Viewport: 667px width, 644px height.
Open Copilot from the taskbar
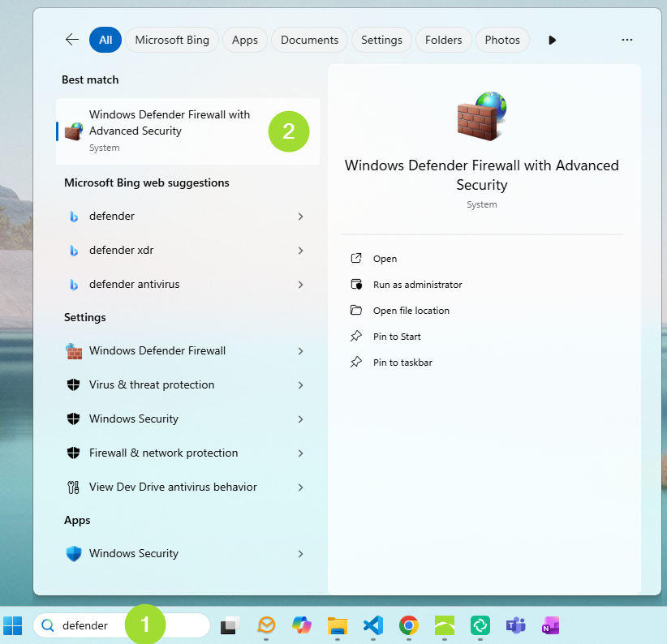[302, 625]
